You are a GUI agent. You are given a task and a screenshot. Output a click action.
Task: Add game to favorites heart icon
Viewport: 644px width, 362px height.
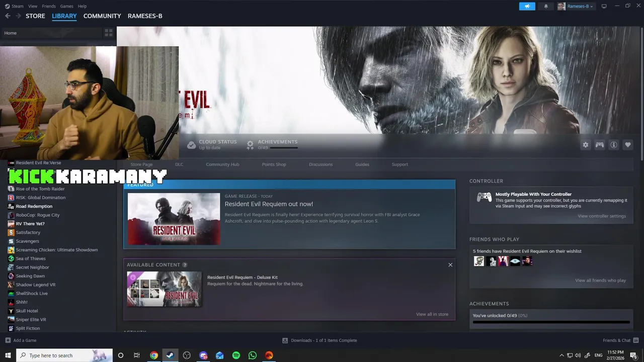coord(628,145)
